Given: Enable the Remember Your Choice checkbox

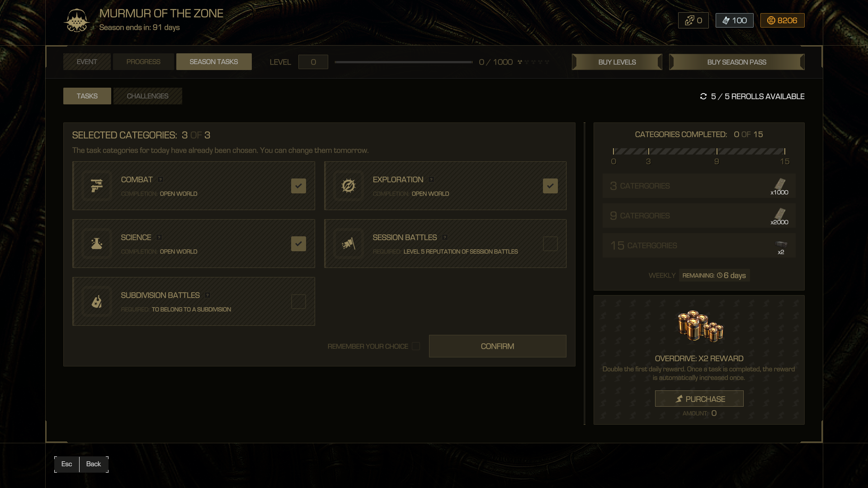Looking at the screenshot, I should tap(416, 346).
